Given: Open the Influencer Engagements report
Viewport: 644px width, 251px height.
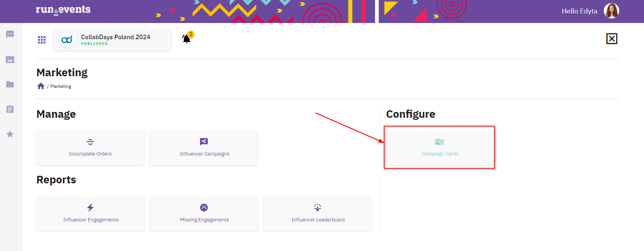Looking at the screenshot, I should pos(90,214).
